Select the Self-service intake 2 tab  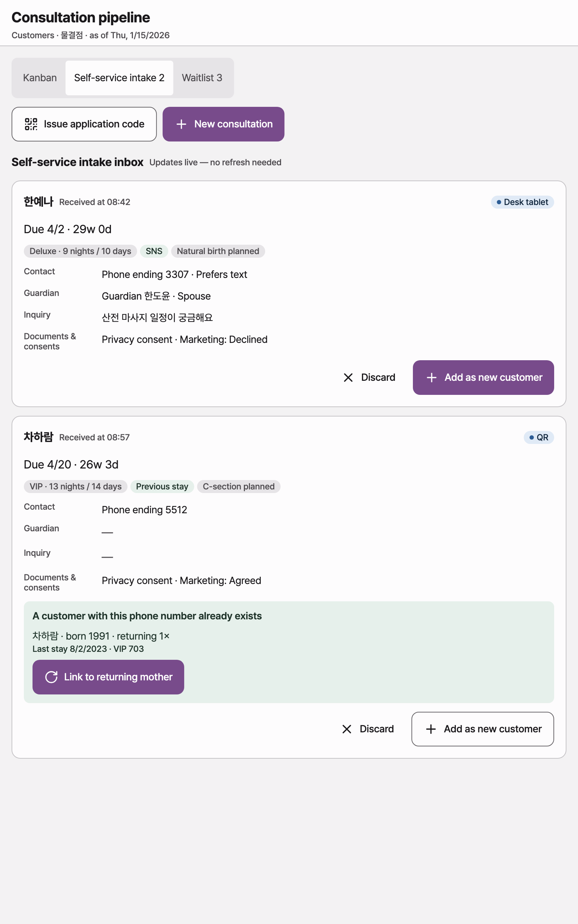pyautogui.click(x=119, y=78)
